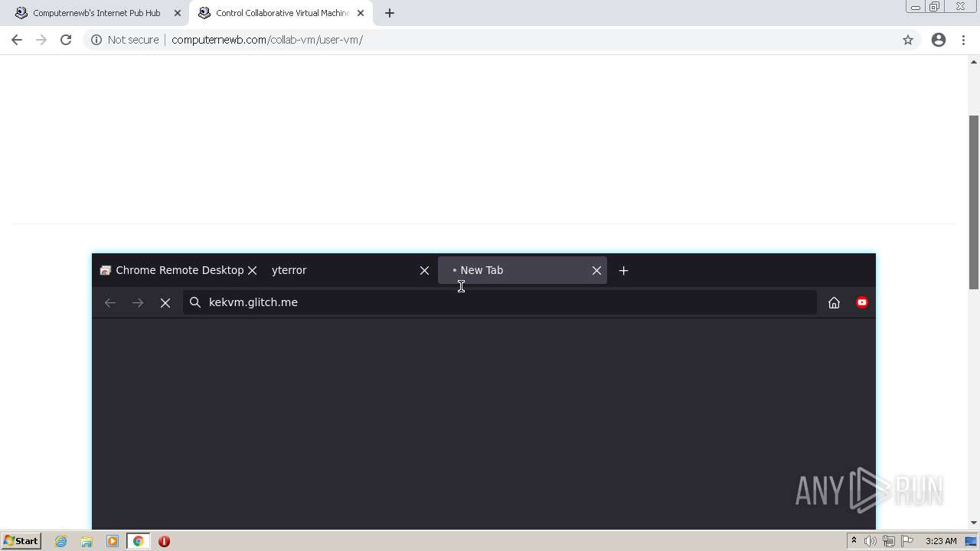Click the outer Chrome address bar URL
Viewport: 980px width, 551px height.
click(267, 40)
